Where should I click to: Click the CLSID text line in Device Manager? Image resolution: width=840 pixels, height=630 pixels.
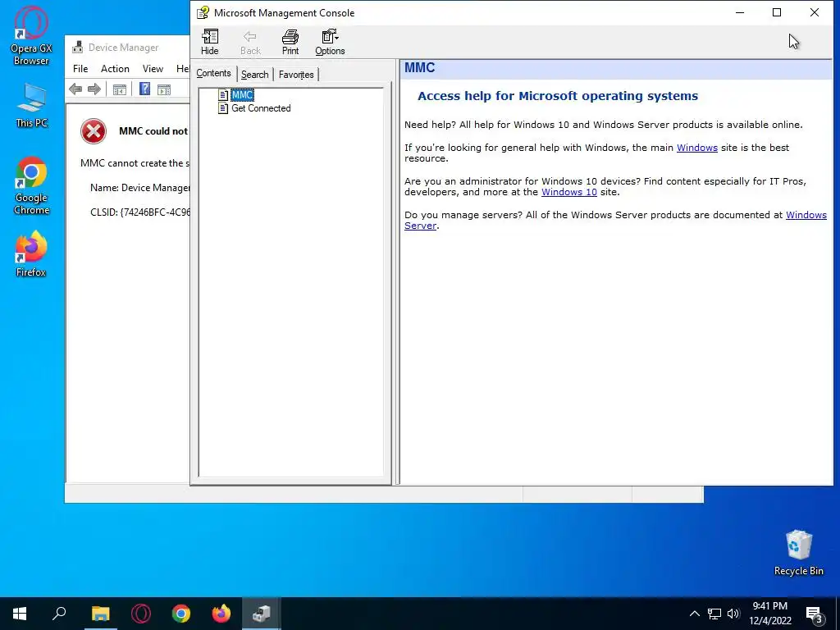click(139, 212)
